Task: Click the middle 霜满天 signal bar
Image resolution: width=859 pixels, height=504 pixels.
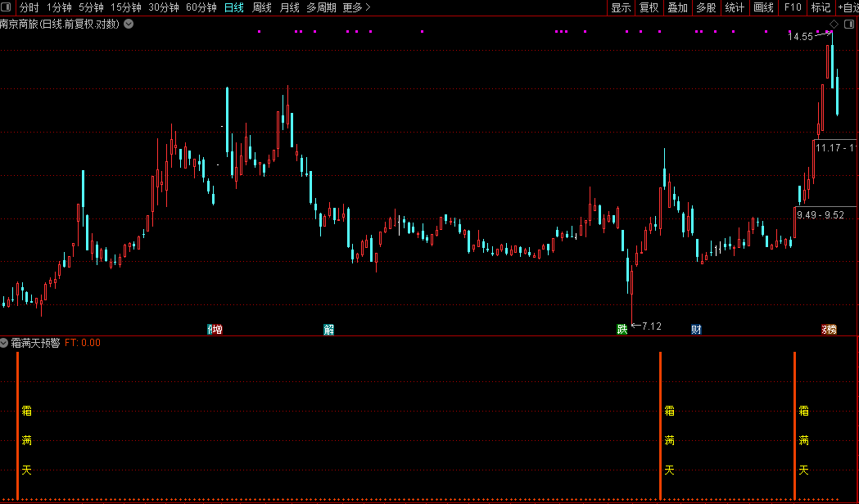Action: 660,425
